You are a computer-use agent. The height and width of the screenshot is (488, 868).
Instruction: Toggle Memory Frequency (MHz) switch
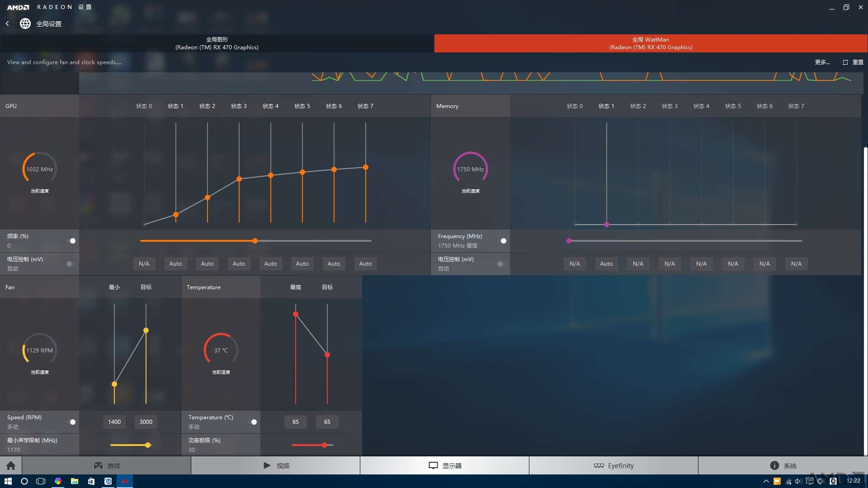pyautogui.click(x=502, y=241)
